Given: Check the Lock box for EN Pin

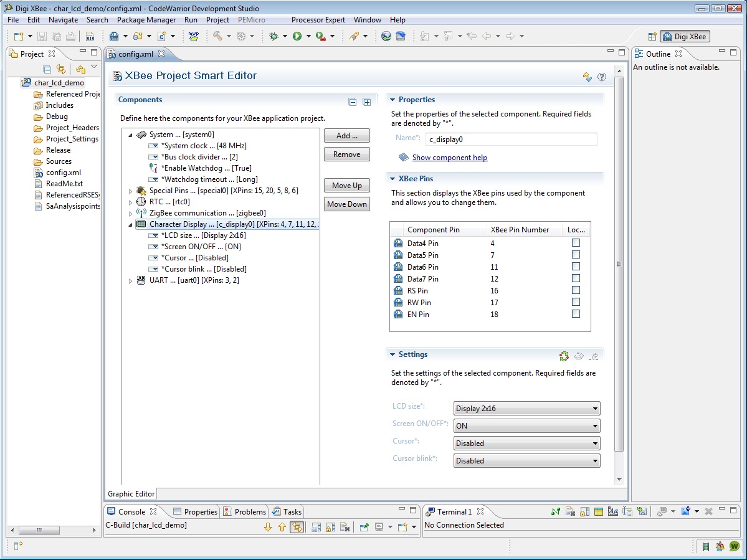Looking at the screenshot, I should [x=576, y=314].
